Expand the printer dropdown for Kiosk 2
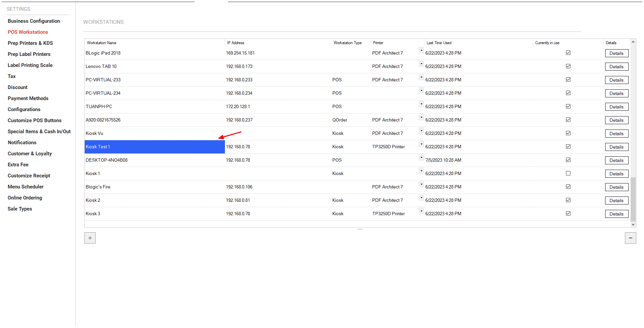Viewport: 644px width, 328px height. click(421, 198)
